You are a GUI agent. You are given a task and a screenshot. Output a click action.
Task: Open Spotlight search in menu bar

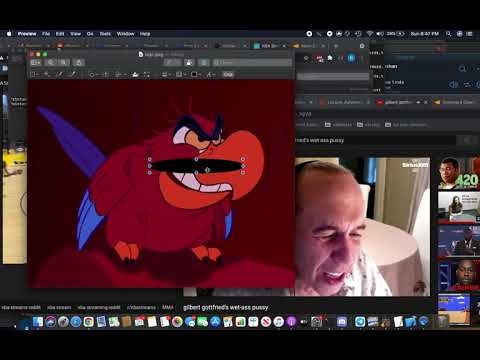(x=449, y=34)
